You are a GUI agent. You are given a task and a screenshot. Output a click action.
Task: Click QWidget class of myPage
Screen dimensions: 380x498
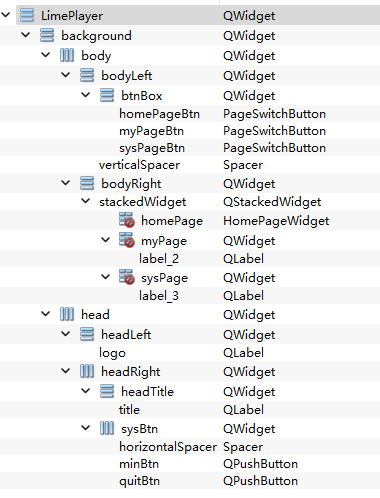pyautogui.click(x=249, y=241)
